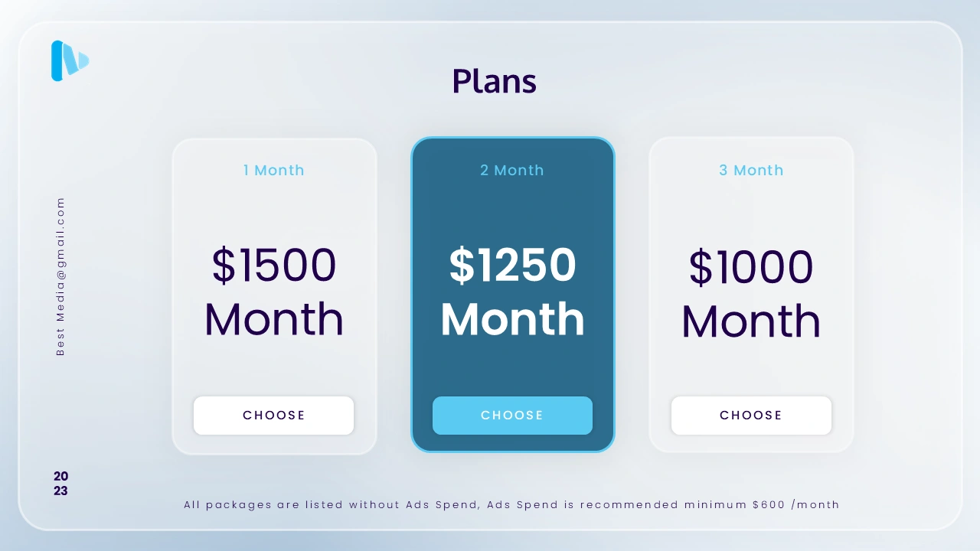The height and width of the screenshot is (551, 980).
Task: Select the 1 Month label
Action: tap(274, 170)
